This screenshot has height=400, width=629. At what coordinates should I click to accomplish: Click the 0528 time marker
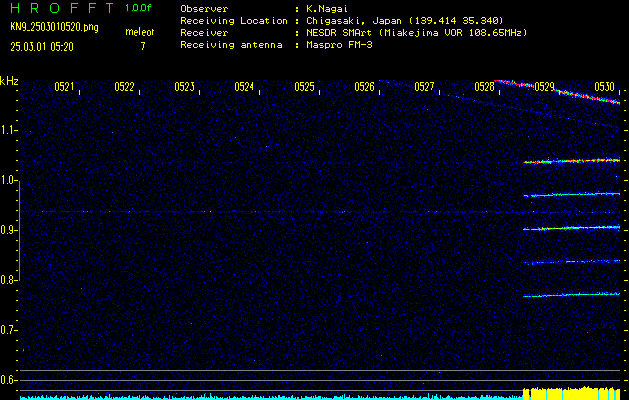pos(484,87)
